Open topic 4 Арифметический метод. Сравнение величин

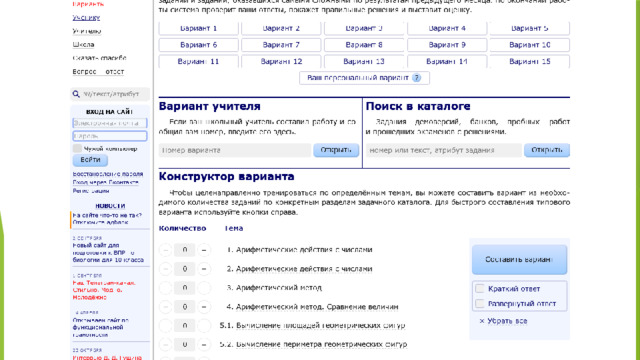click(317, 307)
